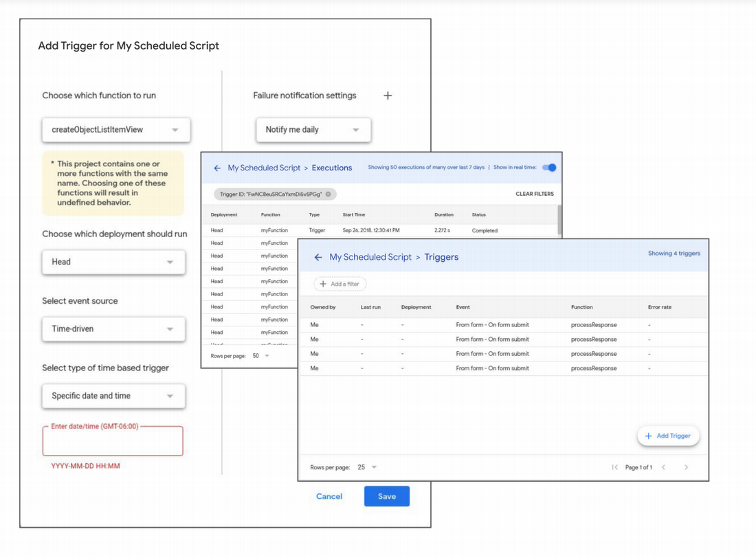Viewport: 756px width, 558px height.
Task: Go to previous page of triggers
Action: tap(663, 467)
